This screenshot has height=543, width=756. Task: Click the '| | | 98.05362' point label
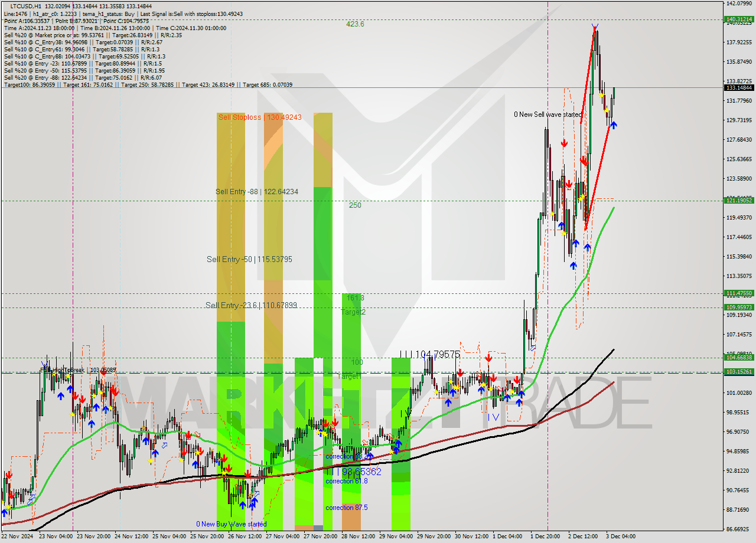coord(354,472)
